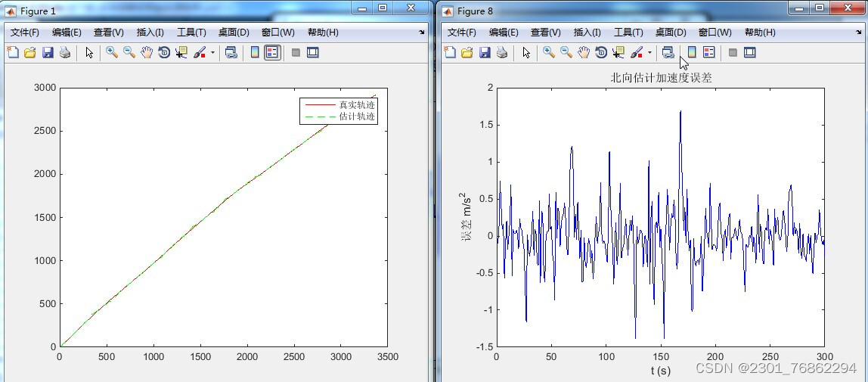Click plot title 北向估计加速度误差
Viewport: 868px width, 382px height.
pyautogui.click(x=661, y=78)
